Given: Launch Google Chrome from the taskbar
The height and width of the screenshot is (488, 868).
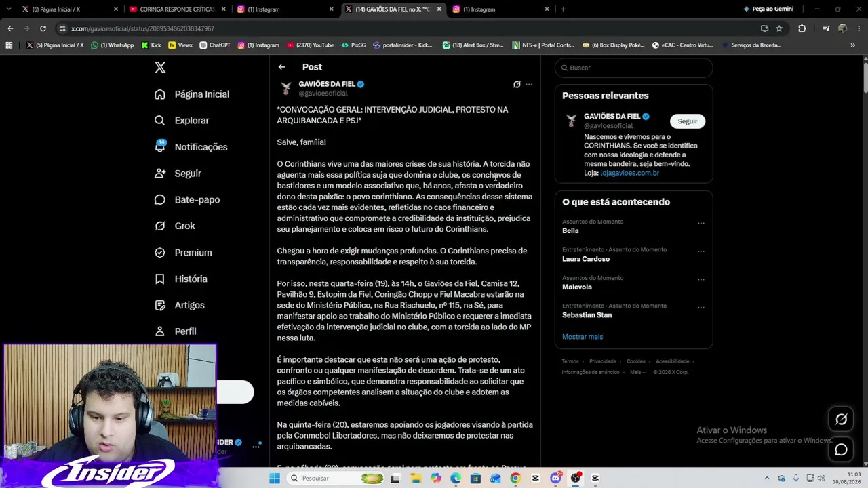Looking at the screenshot, I should 515,479.
